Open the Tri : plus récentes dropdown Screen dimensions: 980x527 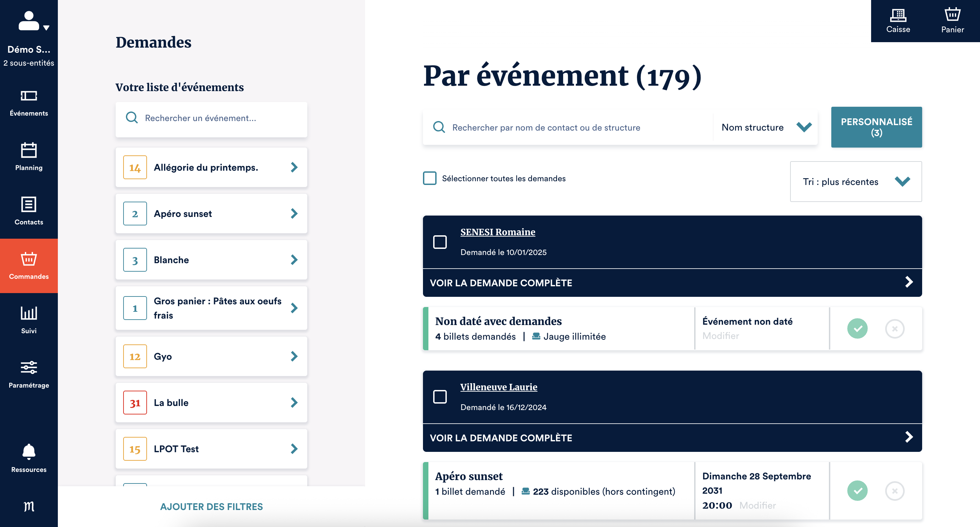(x=855, y=182)
